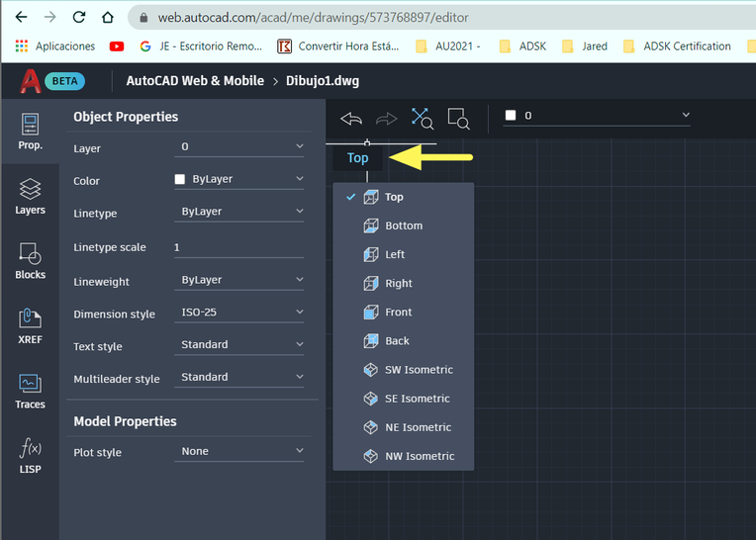This screenshot has height=540, width=756.
Task: Switch to NW Isometric view
Action: pyautogui.click(x=404, y=456)
